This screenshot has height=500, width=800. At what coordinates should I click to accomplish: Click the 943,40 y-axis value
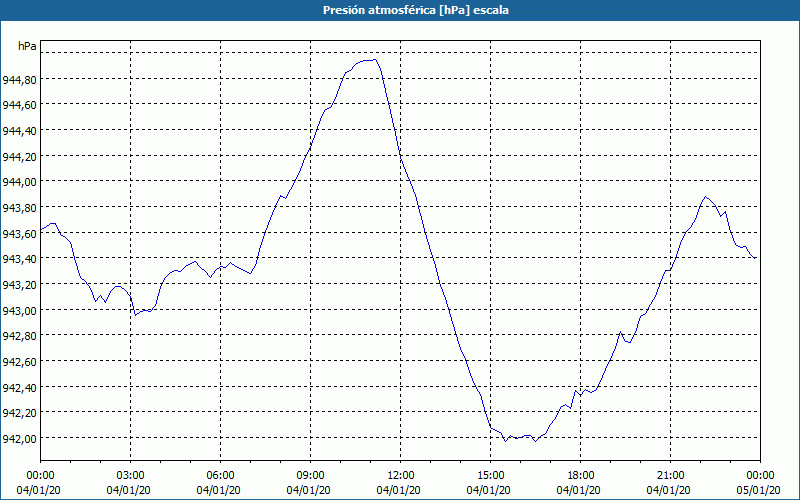[20, 259]
